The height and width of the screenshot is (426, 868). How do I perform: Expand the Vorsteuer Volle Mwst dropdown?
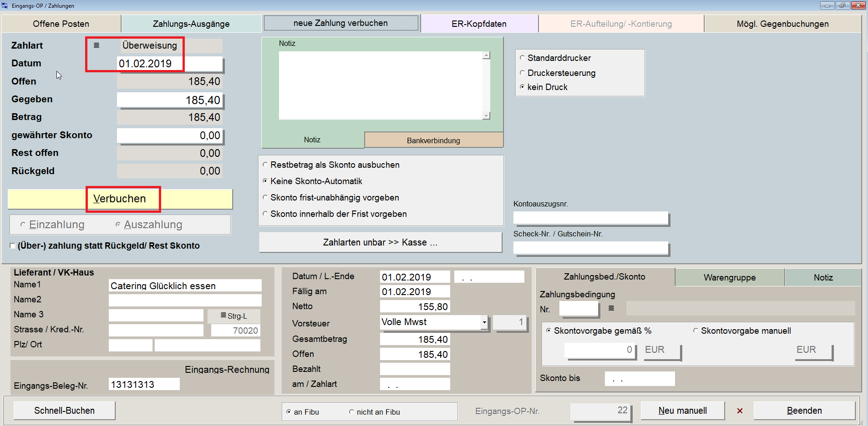(484, 322)
